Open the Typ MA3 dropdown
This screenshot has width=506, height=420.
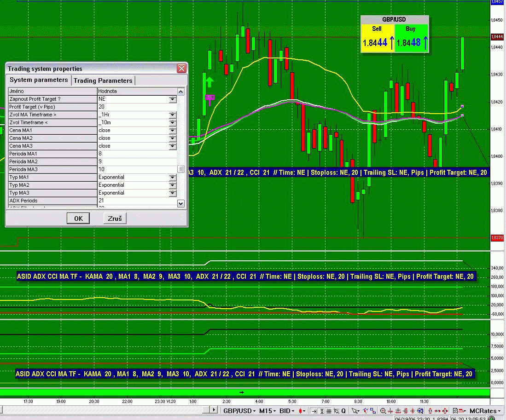(x=172, y=193)
